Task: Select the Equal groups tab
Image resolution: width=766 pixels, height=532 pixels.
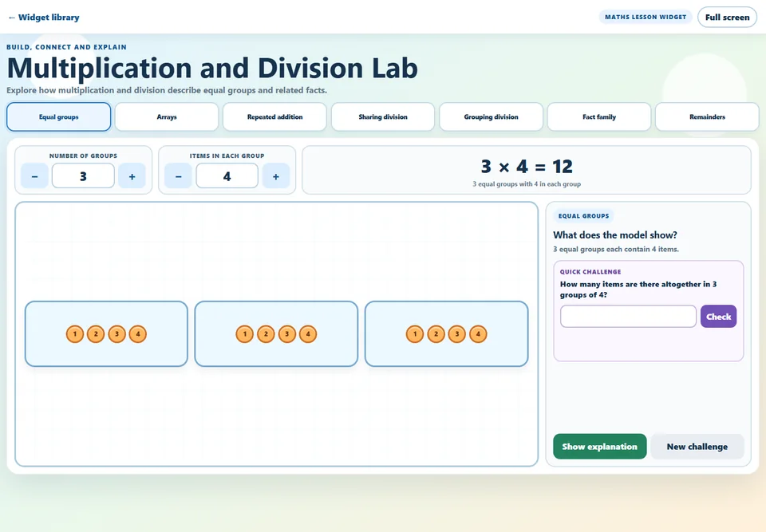Action: [58, 116]
